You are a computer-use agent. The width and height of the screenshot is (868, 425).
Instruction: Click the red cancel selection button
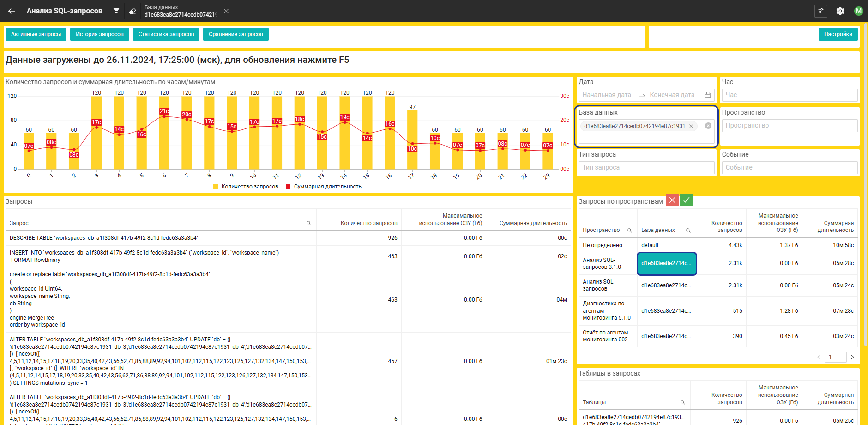coord(672,200)
